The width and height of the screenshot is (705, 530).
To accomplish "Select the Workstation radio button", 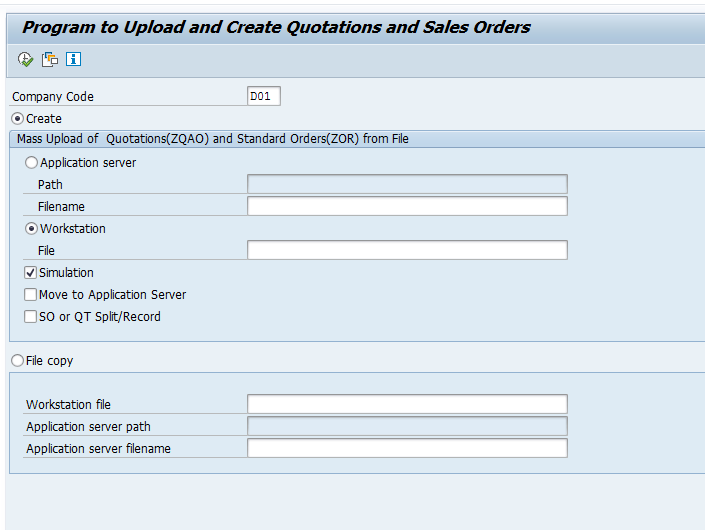I will click(x=32, y=229).
